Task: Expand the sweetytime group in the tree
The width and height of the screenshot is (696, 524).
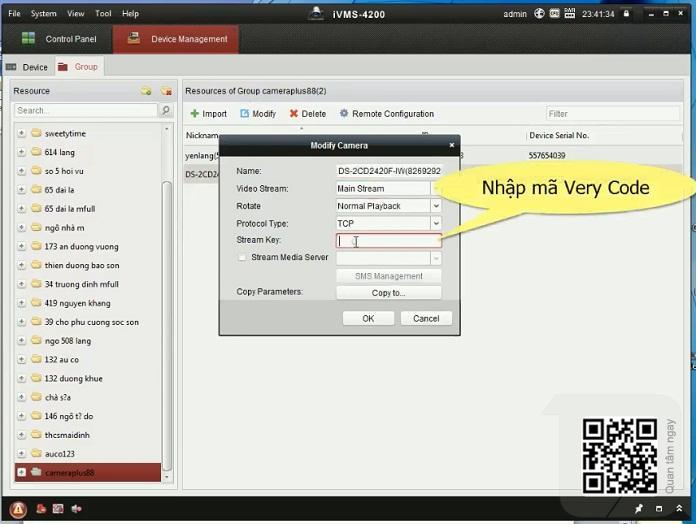Action: 22,133
